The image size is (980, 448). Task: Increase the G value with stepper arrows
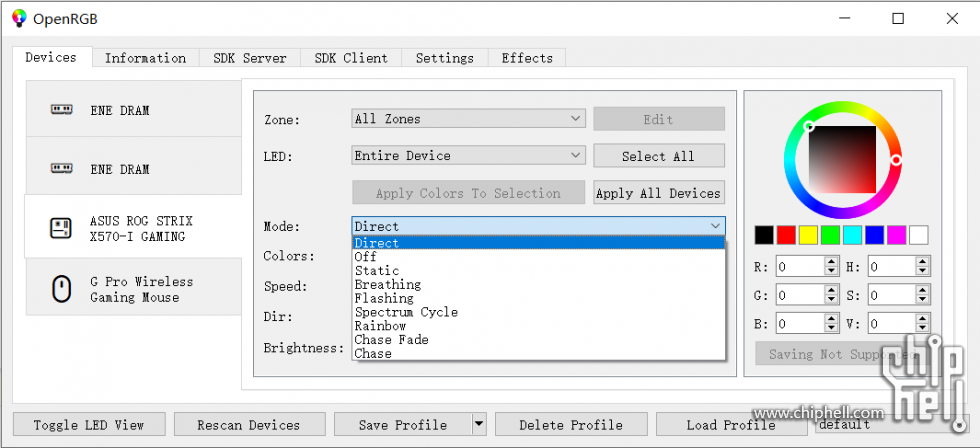tap(831, 289)
